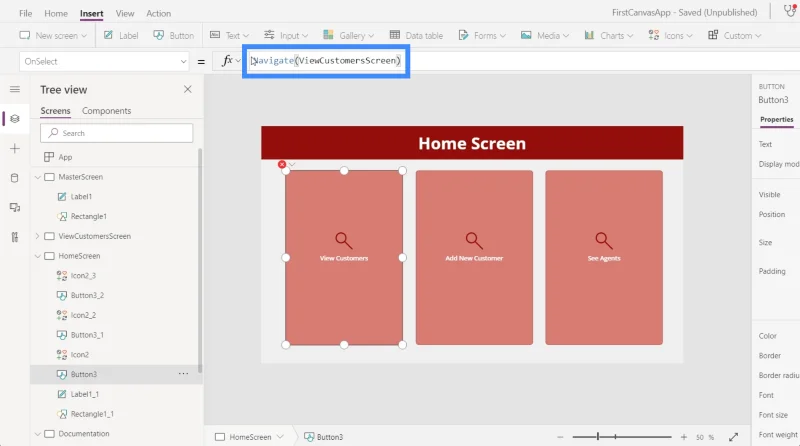Open the Data sources cylinder icon

(15, 178)
